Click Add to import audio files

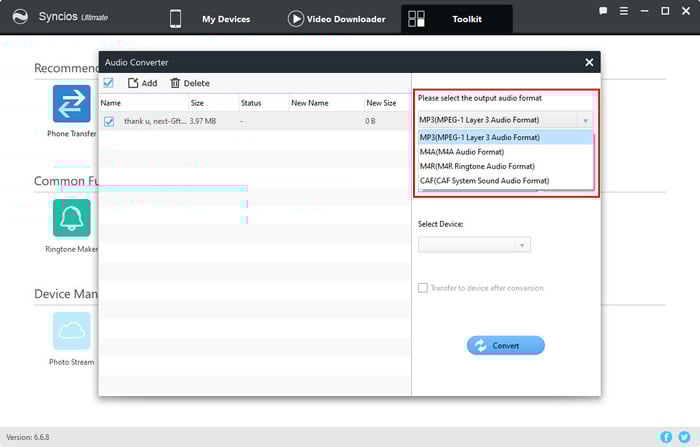(142, 83)
